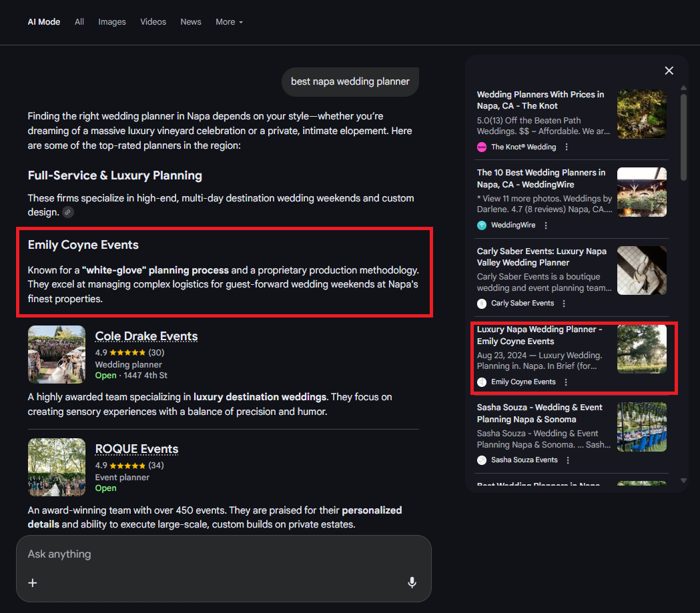Image resolution: width=700 pixels, height=613 pixels.
Task: Focus the 'Ask anything' input field
Action: coord(224,554)
